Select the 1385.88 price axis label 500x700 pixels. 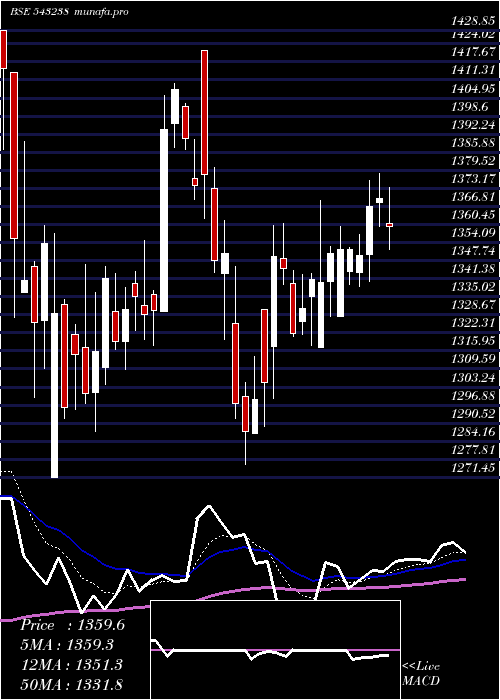point(473,143)
